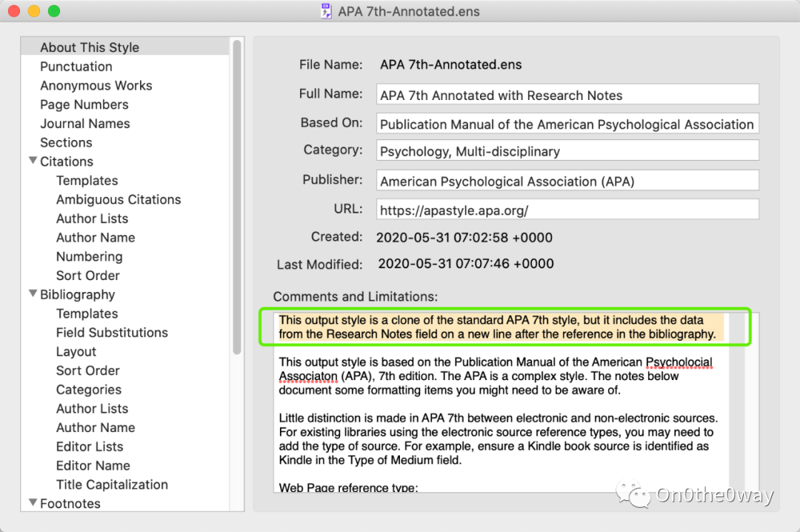Select "Field Substitutions" under Bibliography
Viewport: 800px width, 532px height.
pyautogui.click(x=112, y=333)
